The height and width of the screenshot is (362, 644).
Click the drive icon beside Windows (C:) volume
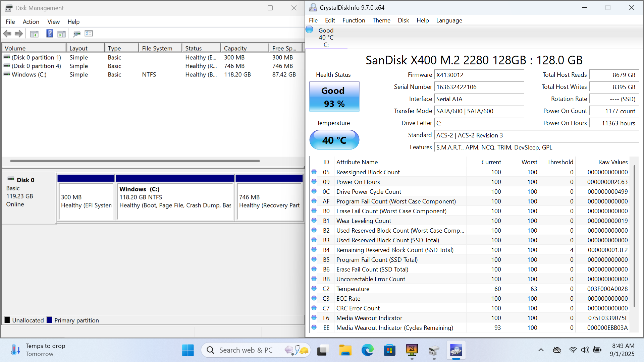[7, 74]
